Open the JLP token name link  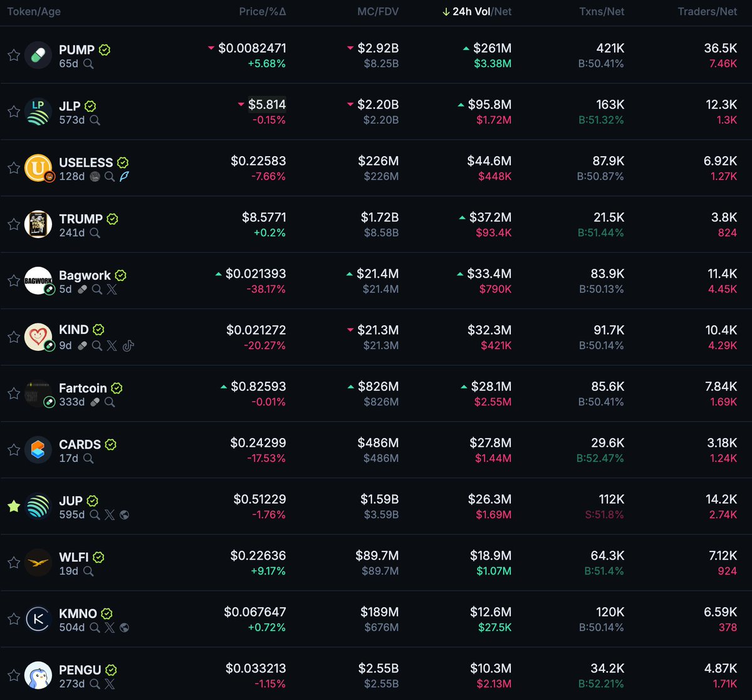(x=70, y=106)
